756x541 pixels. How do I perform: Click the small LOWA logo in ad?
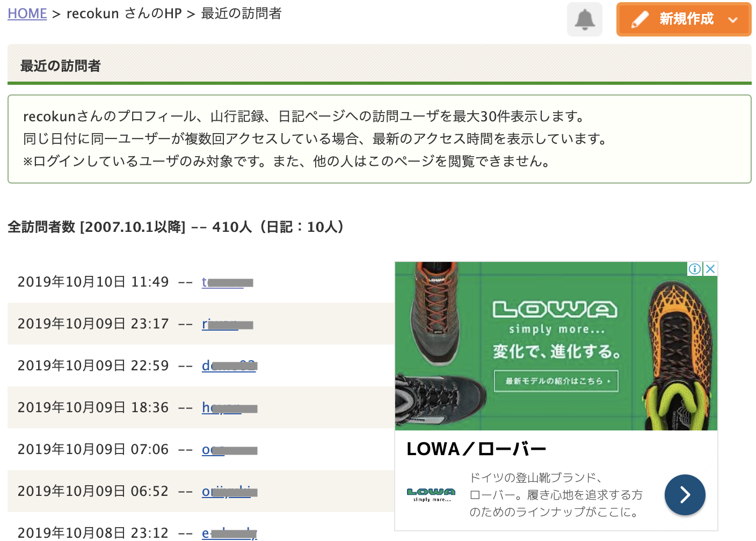tap(431, 494)
